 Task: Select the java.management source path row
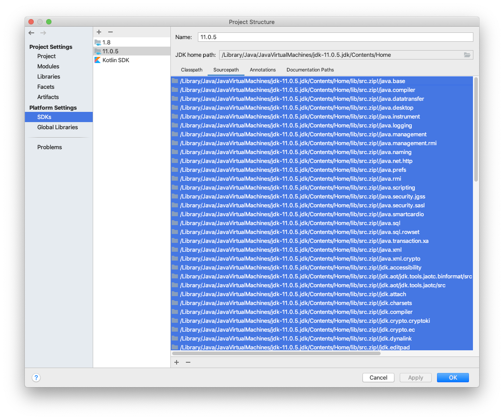point(322,134)
